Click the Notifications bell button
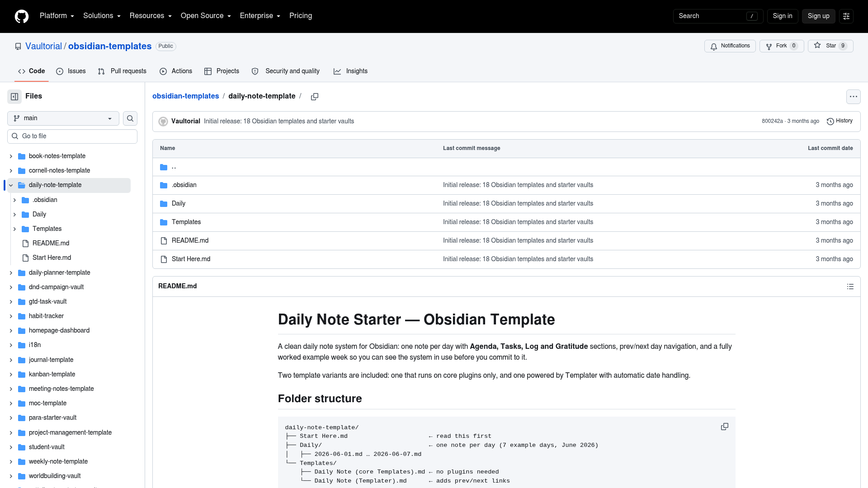The width and height of the screenshot is (868, 488). (730, 46)
